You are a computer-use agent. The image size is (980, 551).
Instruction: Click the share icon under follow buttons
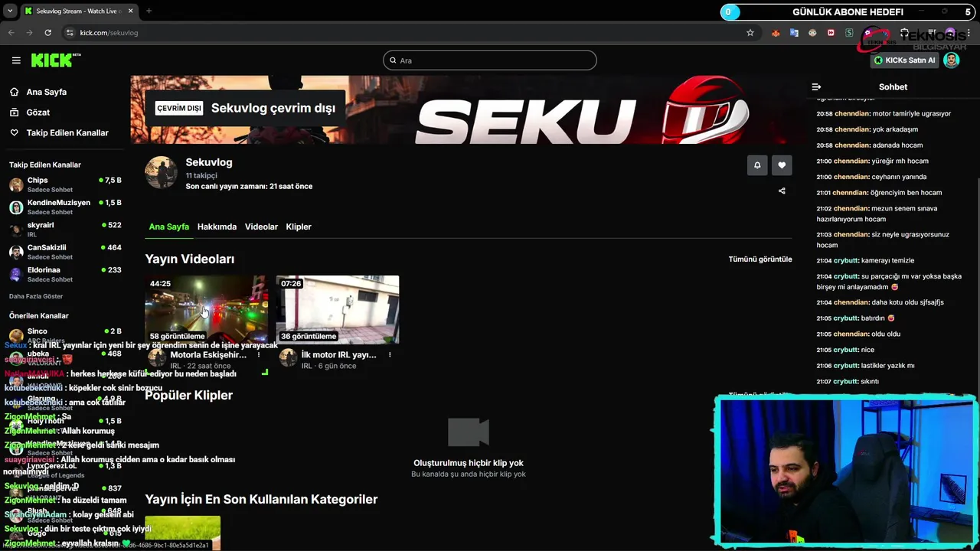pos(782,191)
